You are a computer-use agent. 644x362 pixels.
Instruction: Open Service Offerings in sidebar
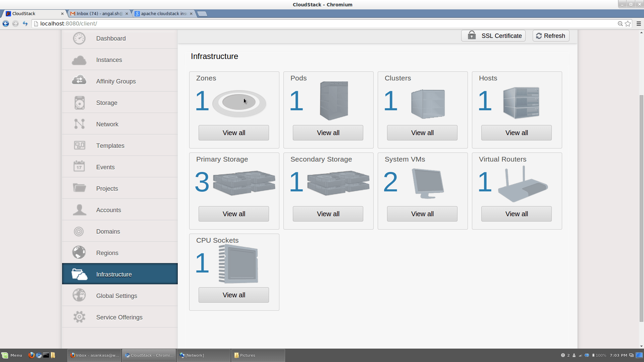coord(120,317)
